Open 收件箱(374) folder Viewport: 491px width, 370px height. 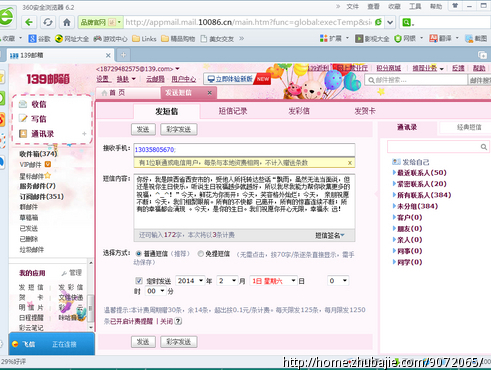[38, 154]
